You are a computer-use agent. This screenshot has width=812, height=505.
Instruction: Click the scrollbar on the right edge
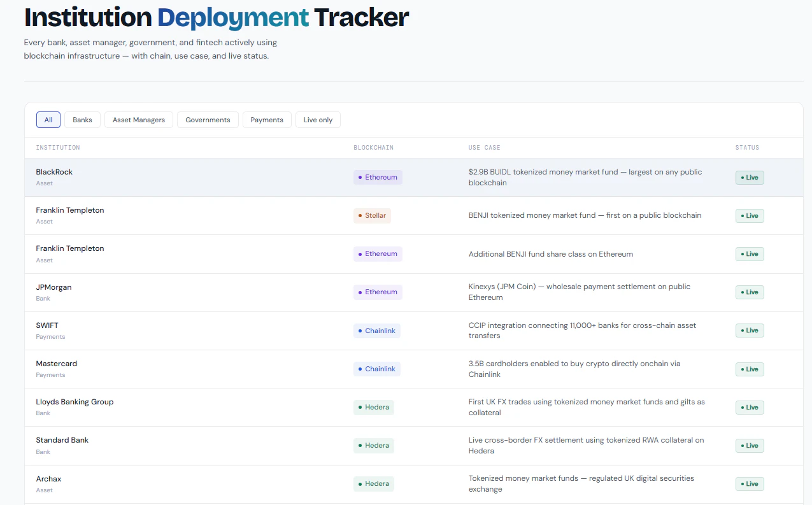(x=808, y=255)
